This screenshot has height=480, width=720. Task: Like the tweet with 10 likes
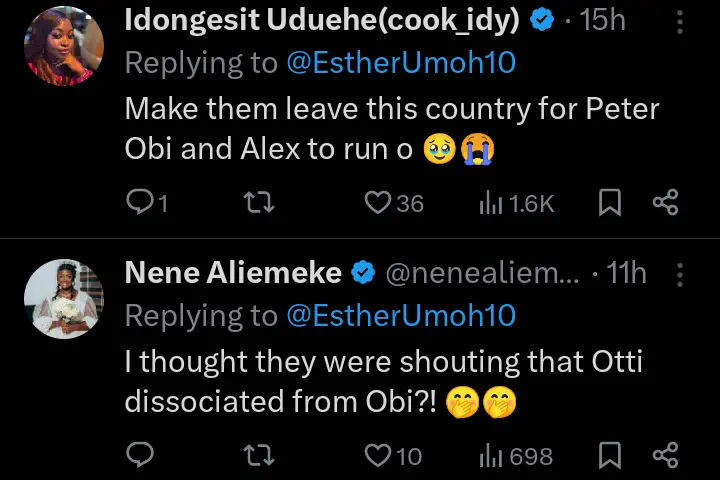[378, 456]
